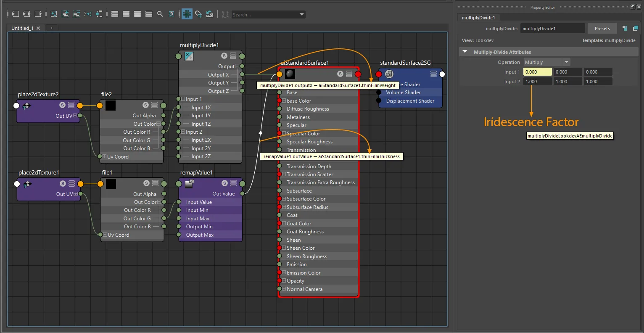The image size is (644, 333).
Task: Click the Presets button
Action: [602, 29]
